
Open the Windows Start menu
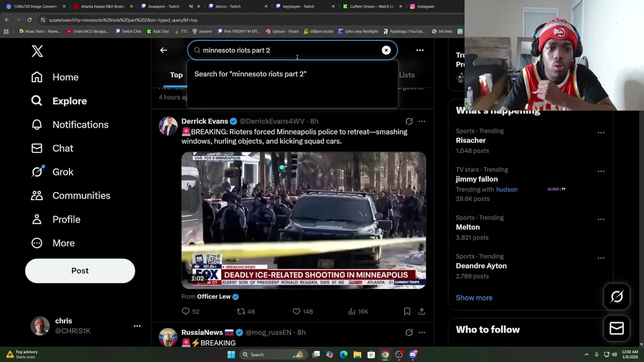pyautogui.click(x=231, y=354)
